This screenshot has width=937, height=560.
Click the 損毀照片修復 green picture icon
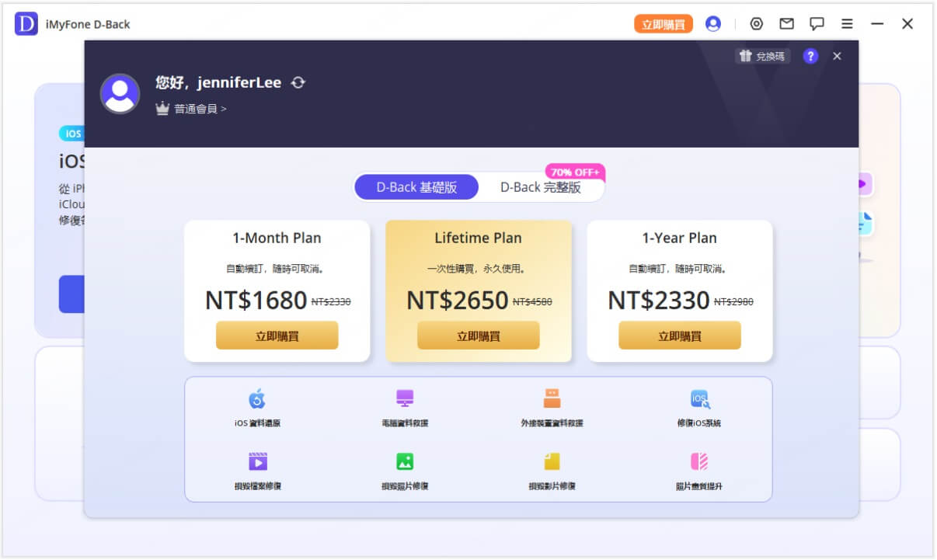click(x=404, y=461)
